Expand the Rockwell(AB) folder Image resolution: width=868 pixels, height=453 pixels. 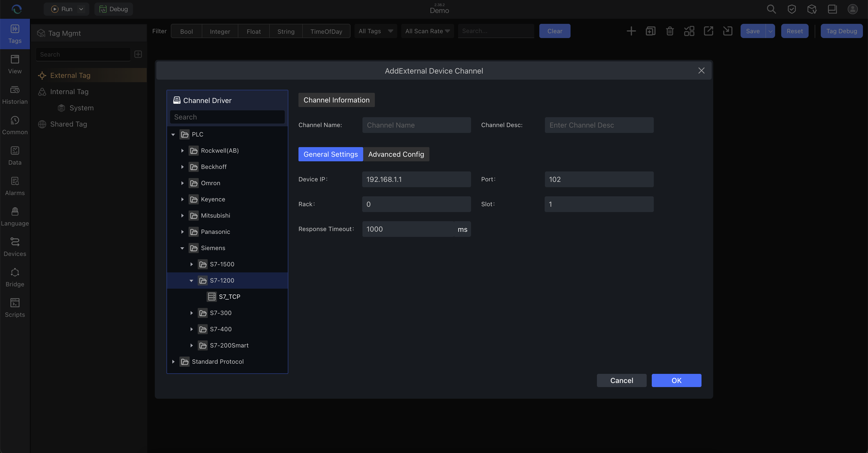[182, 151]
